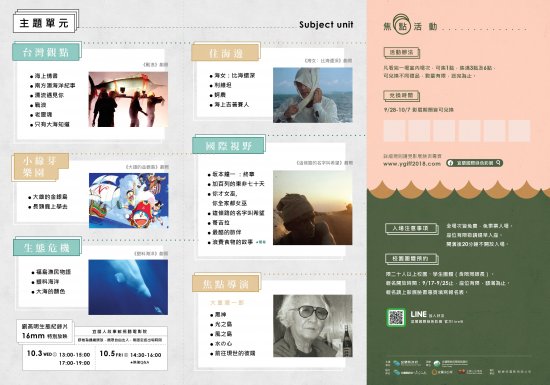Click the first empty stamp box

click(x=394, y=130)
